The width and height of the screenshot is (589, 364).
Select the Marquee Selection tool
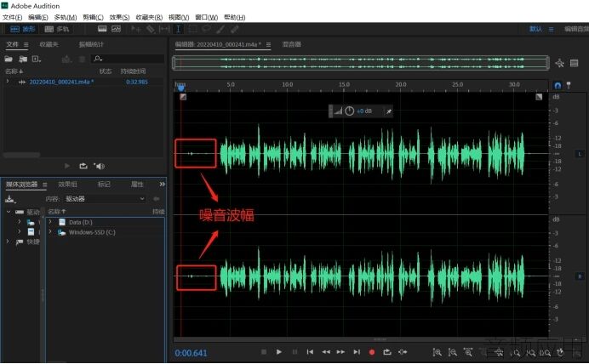tap(192, 29)
